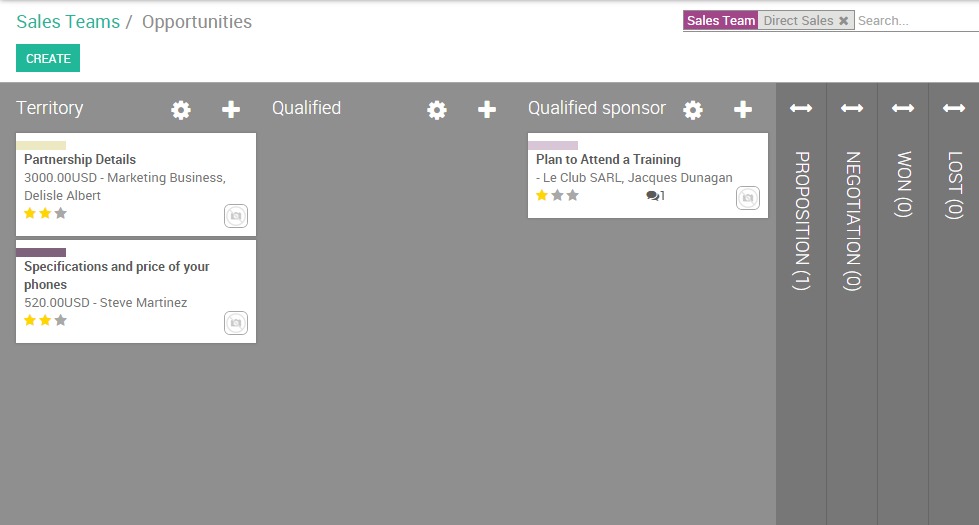Add new opportunity in Territory column
Screen dimensions: 979x525
[x=231, y=110]
